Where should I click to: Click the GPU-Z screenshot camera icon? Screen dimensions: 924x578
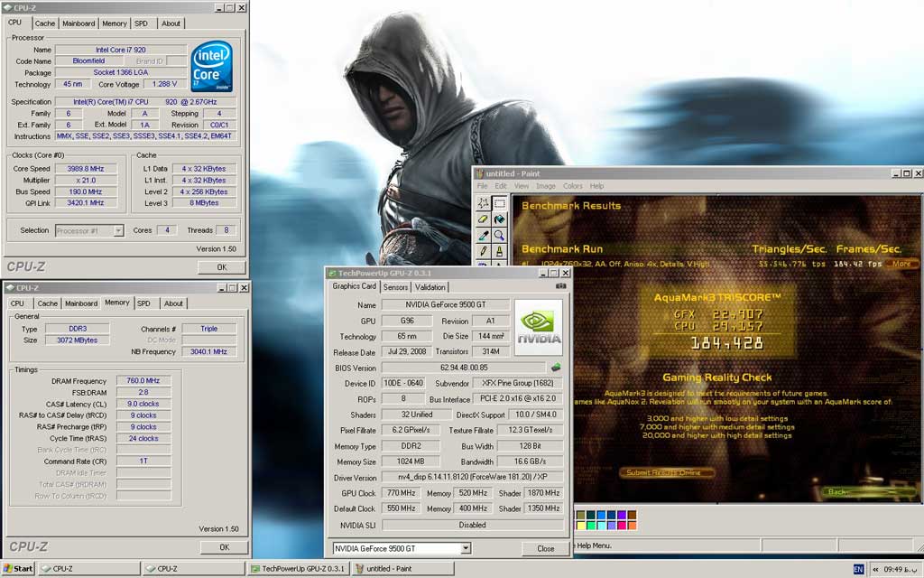click(x=560, y=286)
